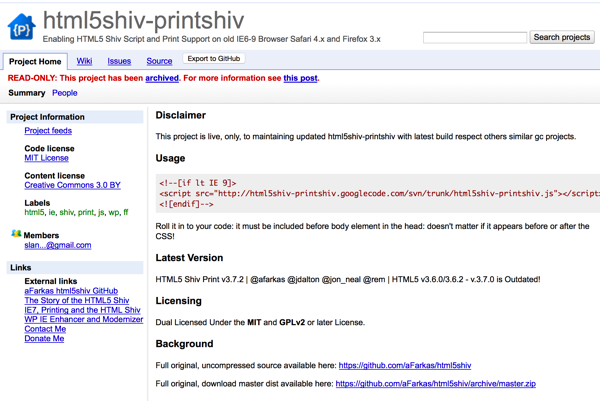
Task: Click the Members people icon
Action: click(x=16, y=233)
